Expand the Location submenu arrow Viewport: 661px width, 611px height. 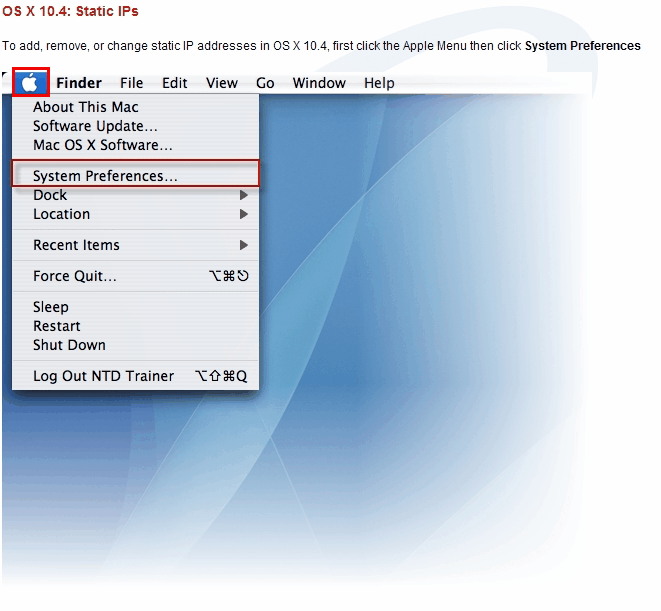(x=243, y=214)
